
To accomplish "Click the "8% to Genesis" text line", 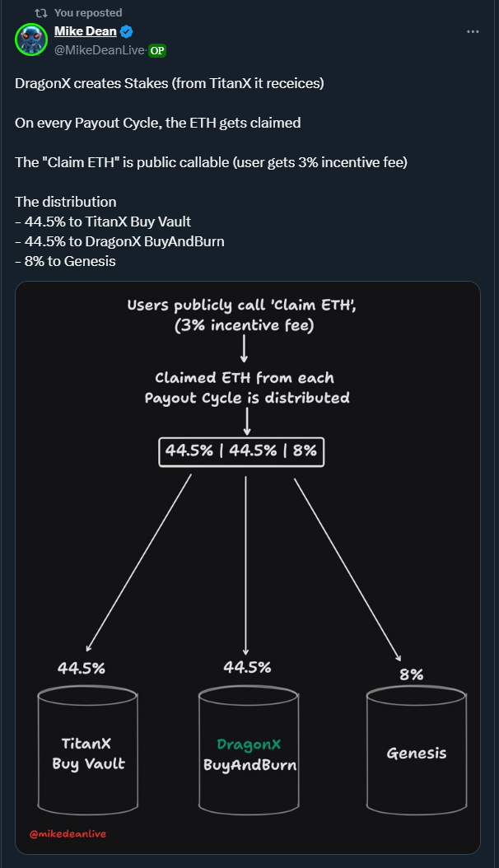I will [65, 261].
